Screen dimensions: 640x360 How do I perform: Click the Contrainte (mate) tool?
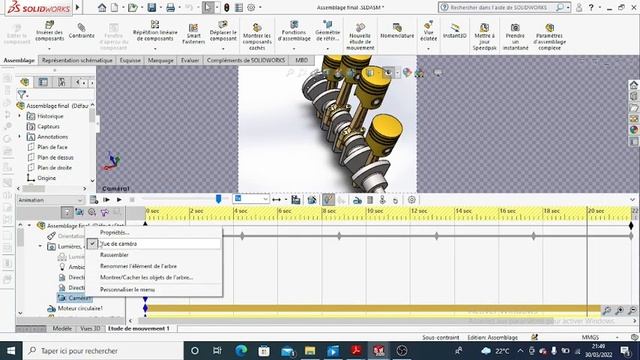82,31
